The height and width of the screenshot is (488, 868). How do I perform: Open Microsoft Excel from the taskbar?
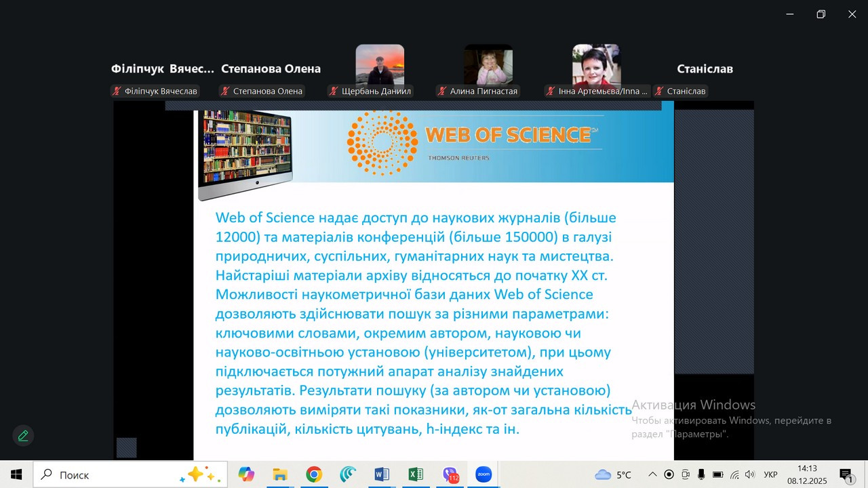pyautogui.click(x=416, y=474)
